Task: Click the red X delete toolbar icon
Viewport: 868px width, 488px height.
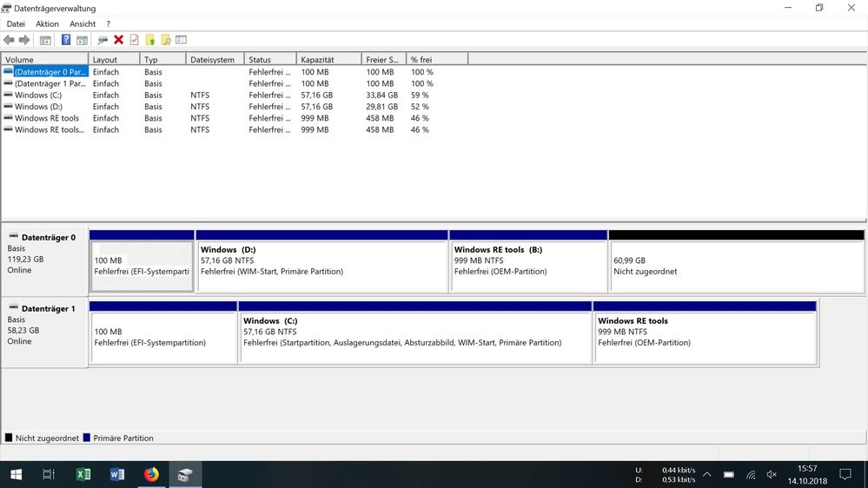Action: (x=118, y=40)
